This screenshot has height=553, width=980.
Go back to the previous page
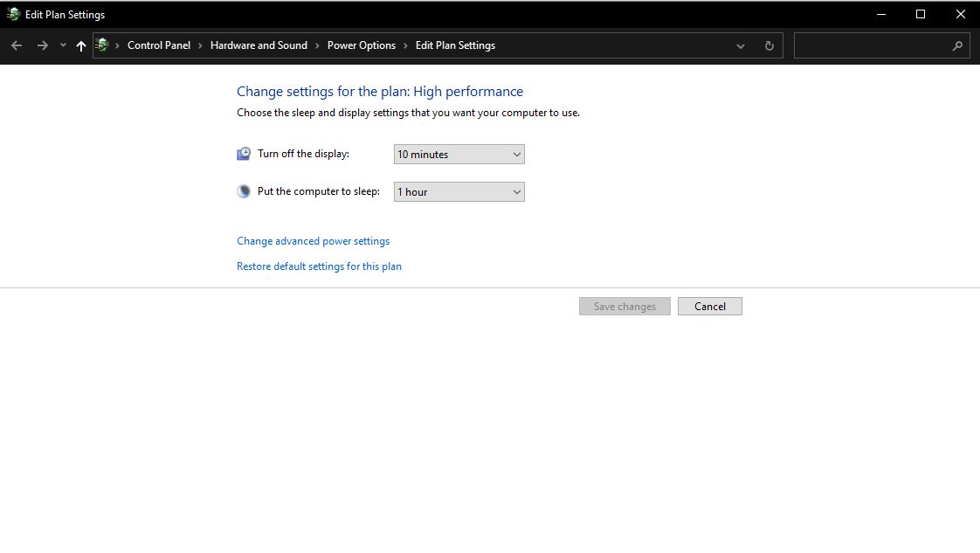click(x=17, y=45)
